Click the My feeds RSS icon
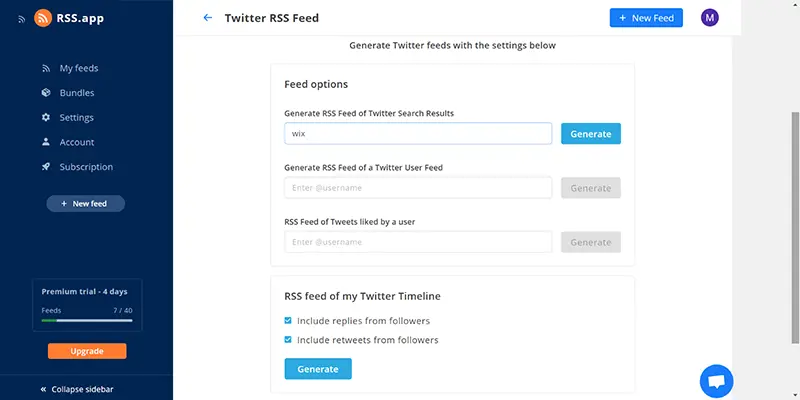 pos(46,68)
